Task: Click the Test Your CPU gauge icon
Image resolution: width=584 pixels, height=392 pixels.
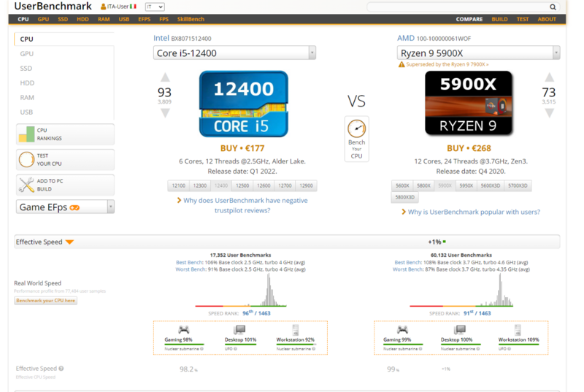Action: click(26, 159)
